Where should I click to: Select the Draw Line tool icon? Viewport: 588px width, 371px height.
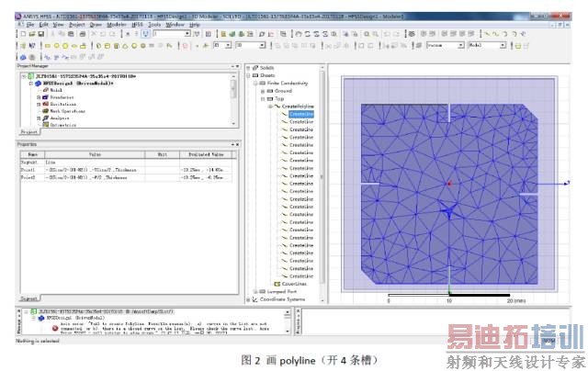point(487,34)
